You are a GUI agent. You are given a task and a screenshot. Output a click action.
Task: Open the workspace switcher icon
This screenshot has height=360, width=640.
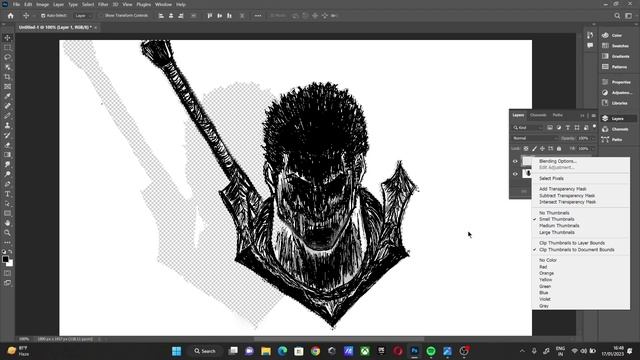[629, 16]
